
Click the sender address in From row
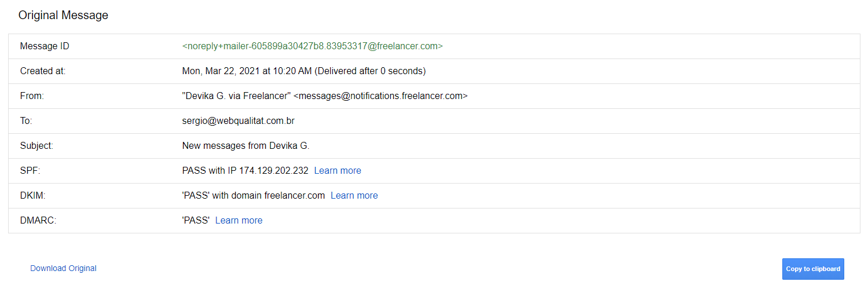click(x=324, y=96)
